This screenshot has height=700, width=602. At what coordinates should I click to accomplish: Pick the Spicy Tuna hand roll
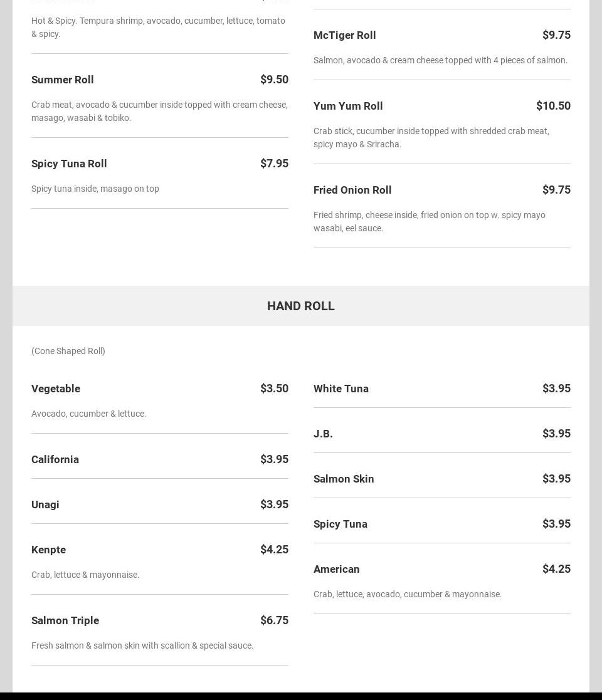341,524
